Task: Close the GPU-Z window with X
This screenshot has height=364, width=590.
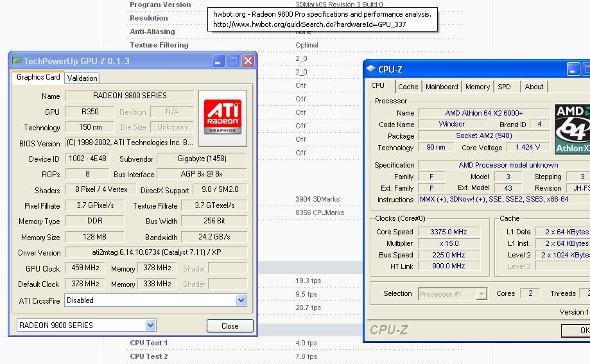Action: pos(248,60)
